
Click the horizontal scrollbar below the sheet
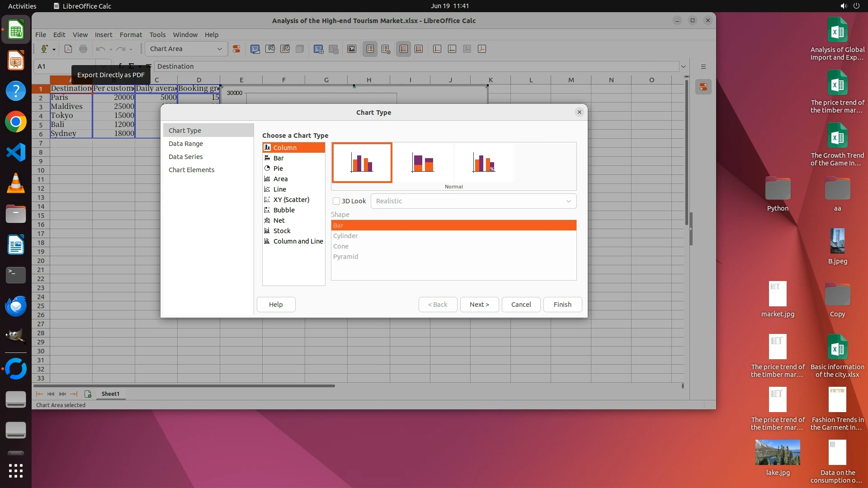click(184, 386)
